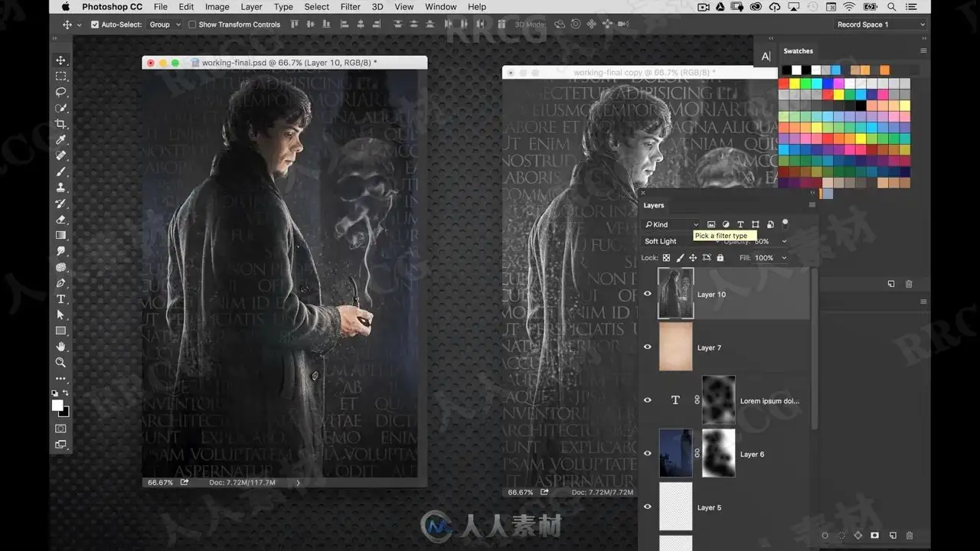Toggle layer filtering switch on Layers panel
The width and height of the screenshot is (980, 551).
point(785,223)
